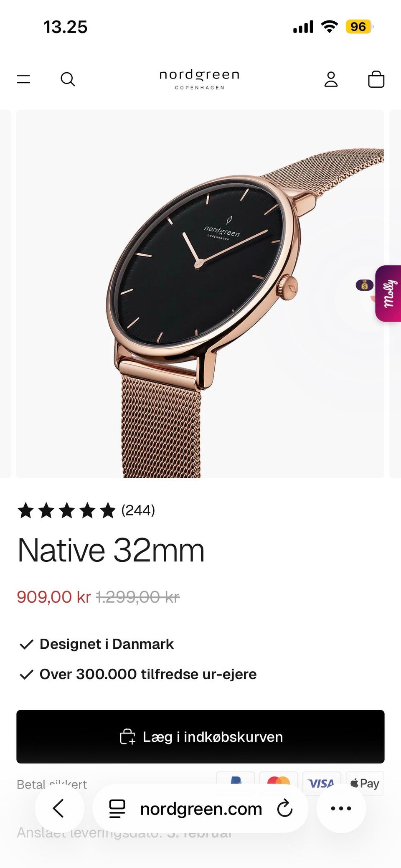Screen dimensions: 401x868
Task: Open the hamburger menu icon
Action: (x=23, y=79)
